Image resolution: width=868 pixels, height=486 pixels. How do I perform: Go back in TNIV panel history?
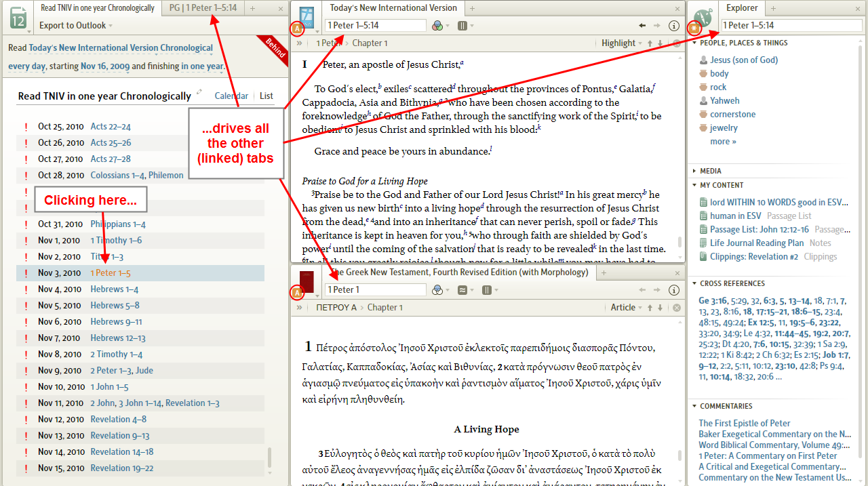(x=642, y=26)
